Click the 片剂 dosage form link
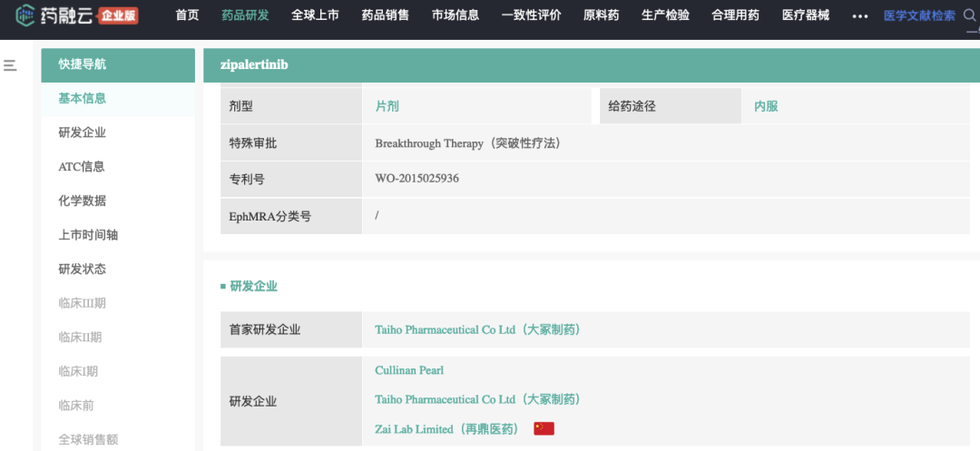The height and width of the screenshot is (451, 980). click(x=387, y=106)
